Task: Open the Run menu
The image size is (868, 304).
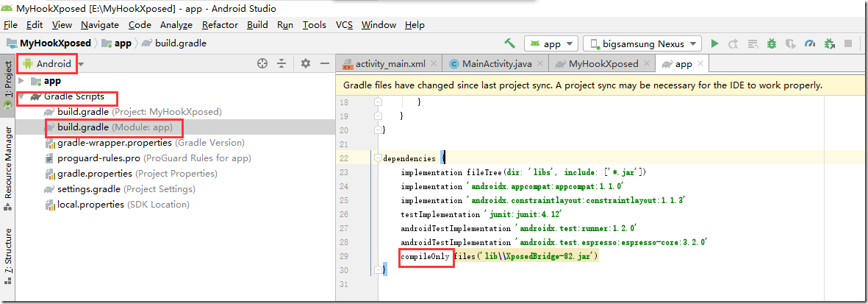Action: (x=285, y=25)
